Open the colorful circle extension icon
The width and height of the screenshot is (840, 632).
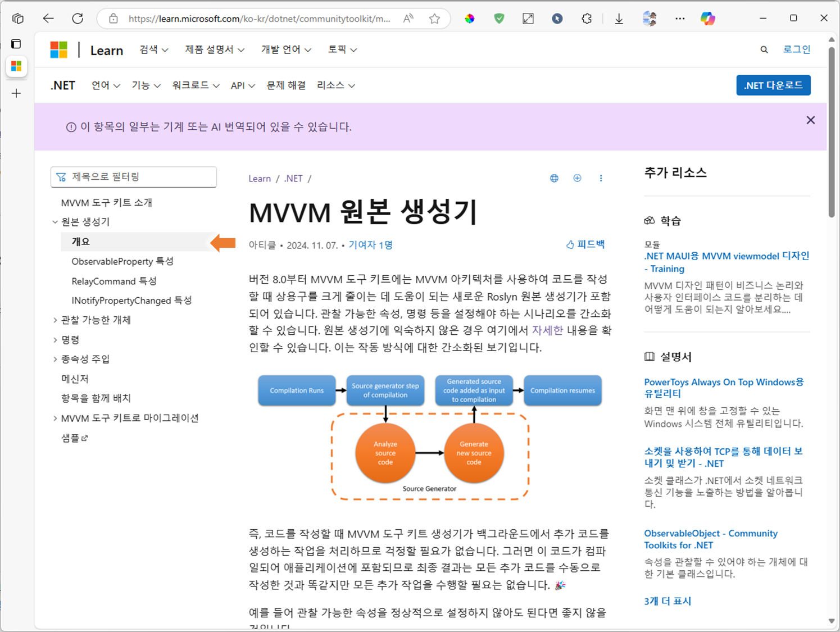pos(470,19)
